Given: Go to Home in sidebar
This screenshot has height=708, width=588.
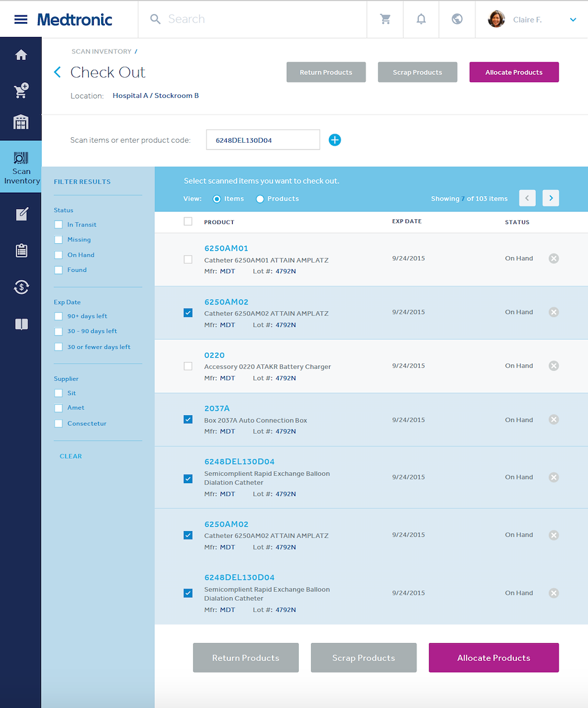Looking at the screenshot, I should point(21,55).
